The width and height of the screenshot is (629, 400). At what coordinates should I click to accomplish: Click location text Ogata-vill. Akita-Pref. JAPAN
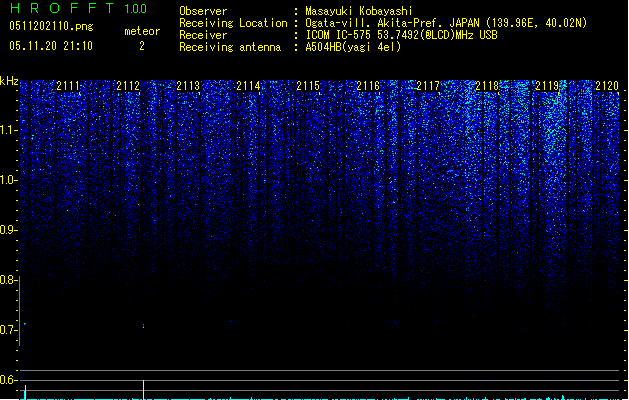[x=392, y=23]
